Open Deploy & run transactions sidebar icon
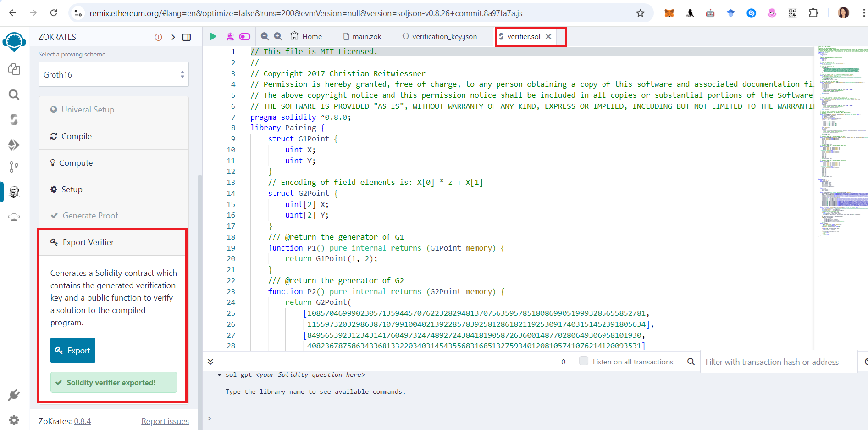 coord(14,145)
